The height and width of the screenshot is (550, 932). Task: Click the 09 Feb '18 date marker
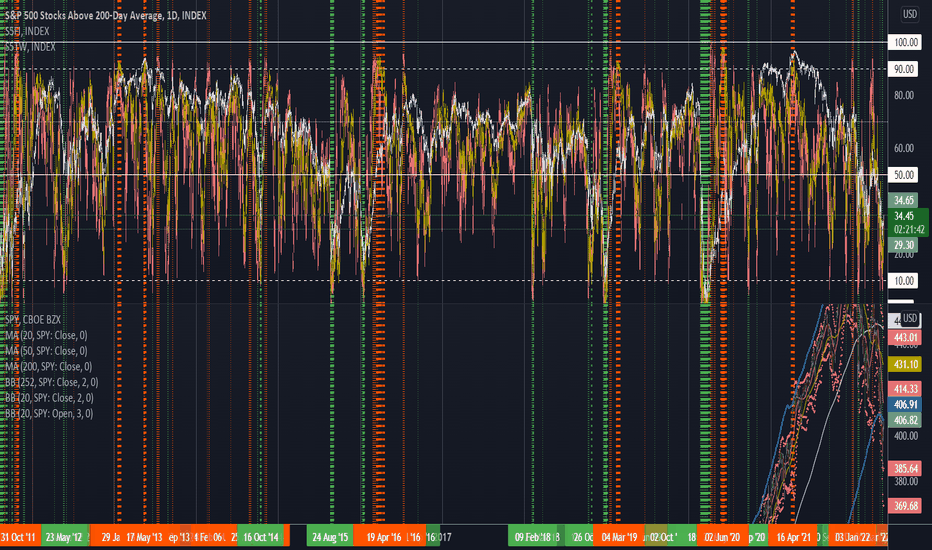click(532, 538)
